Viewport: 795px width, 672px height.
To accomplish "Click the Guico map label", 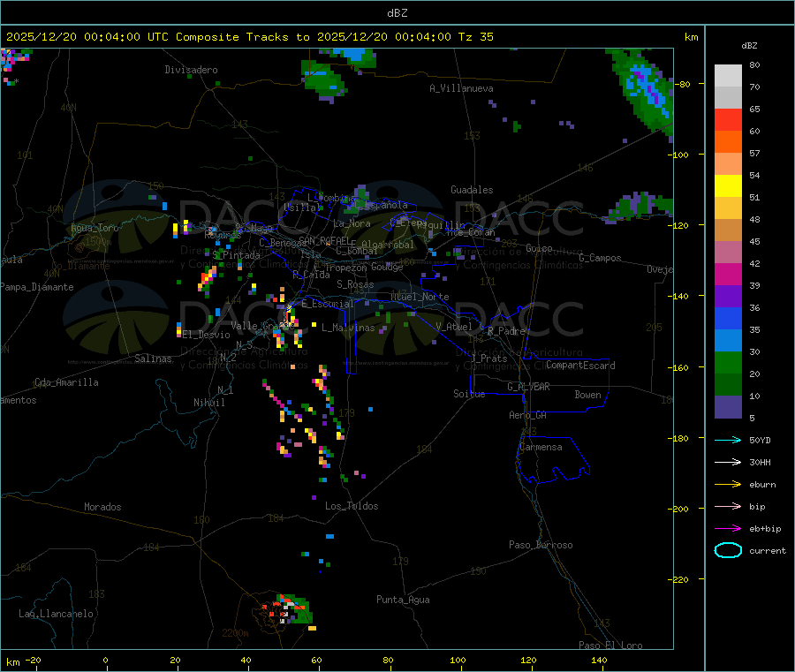I will pos(539,248).
